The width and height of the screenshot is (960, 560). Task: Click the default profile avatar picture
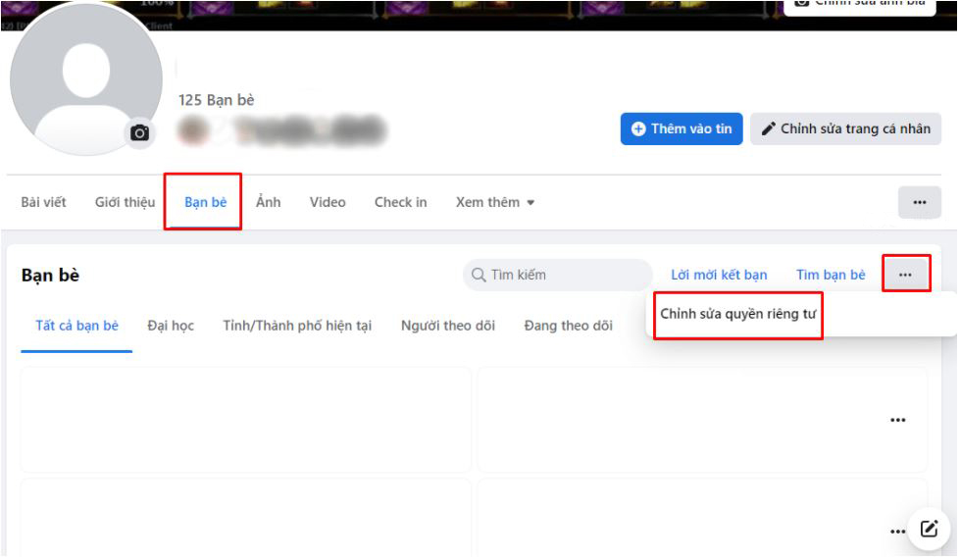point(85,78)
